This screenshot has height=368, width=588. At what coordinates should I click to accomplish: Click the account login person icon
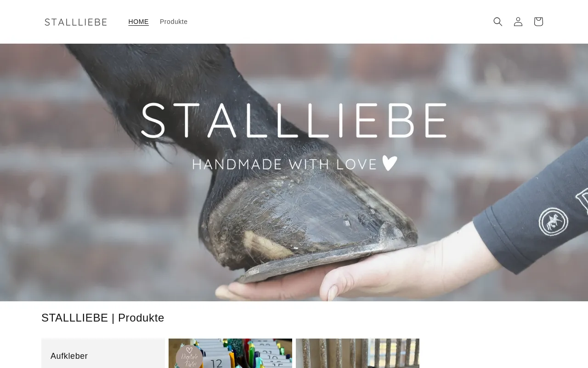coord(518,22)
